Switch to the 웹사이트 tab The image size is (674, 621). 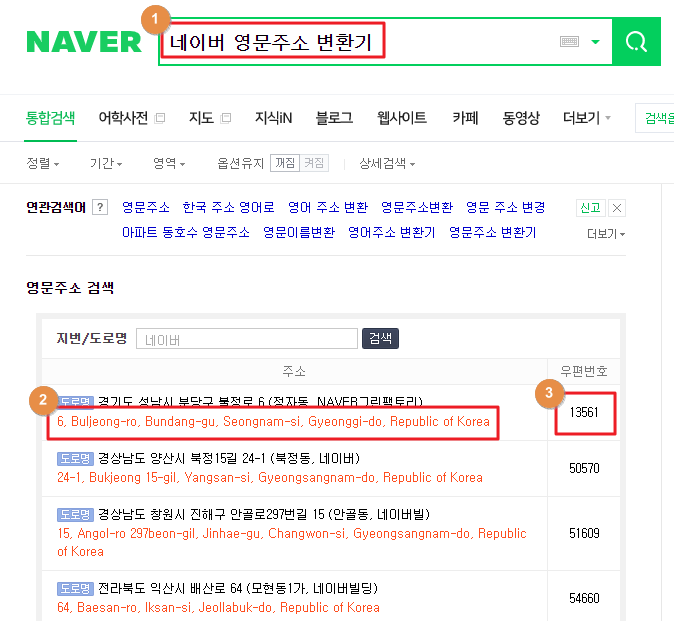(401, 118)
